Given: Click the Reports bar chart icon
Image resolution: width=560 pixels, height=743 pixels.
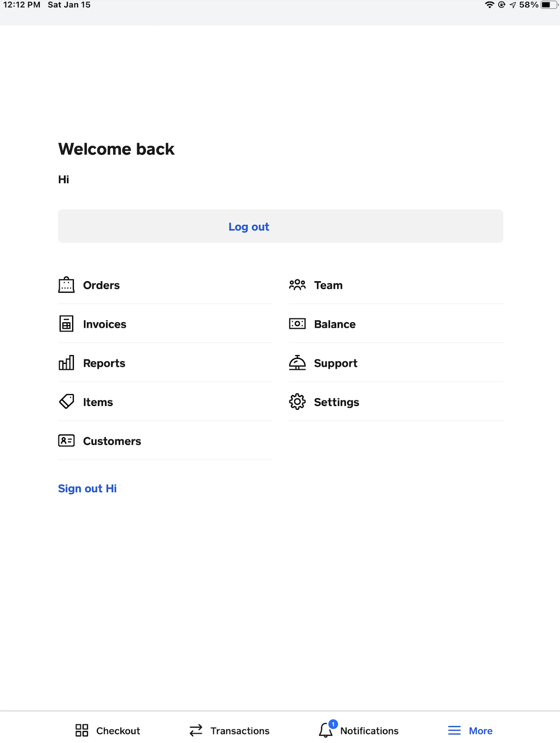Looking at the screenshot, I should click(x=66, y=363).
